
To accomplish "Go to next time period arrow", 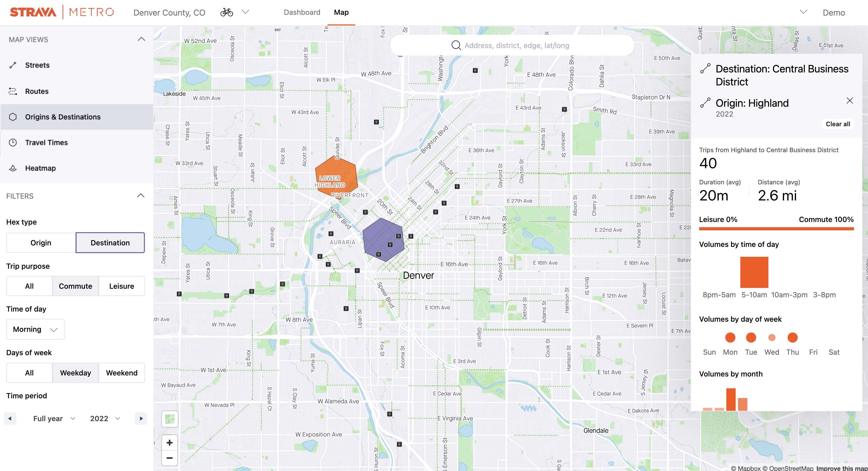I will (141, 419).
